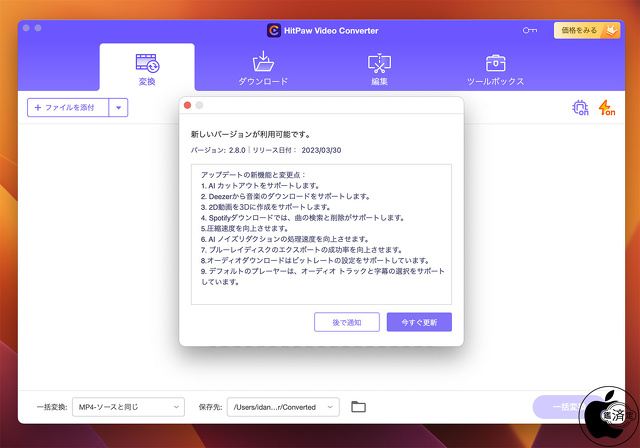The image size is (640, 448).
Task: Click the version text 2.8.0
Action: (237, 150)
